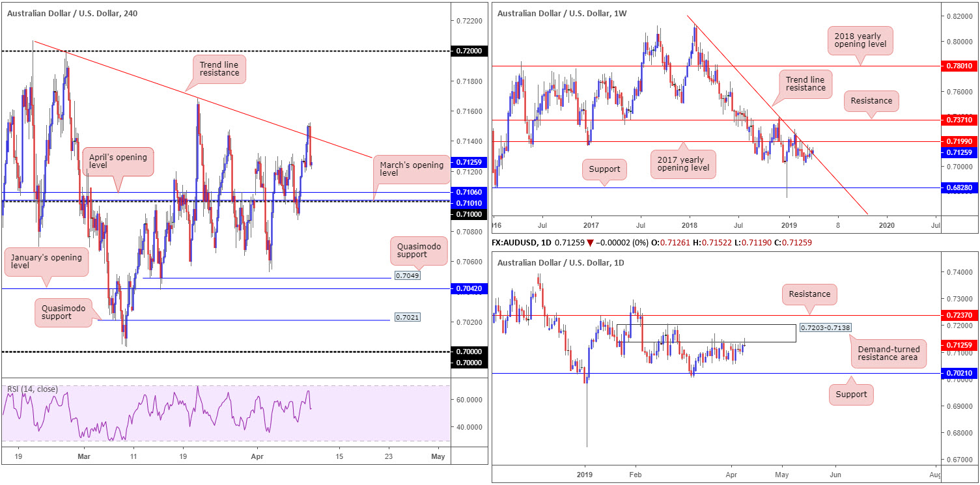Image resolution: width=980 pixels, height=485 pixels.
Task: Click the 0.71060 price label on the 240 chart axis
Action: (x=469, y=193)
